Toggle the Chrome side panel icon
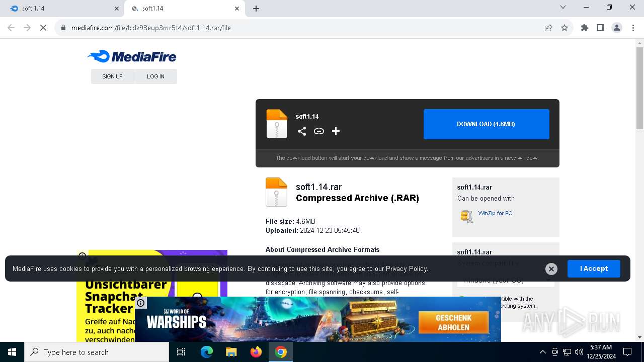 601,28
